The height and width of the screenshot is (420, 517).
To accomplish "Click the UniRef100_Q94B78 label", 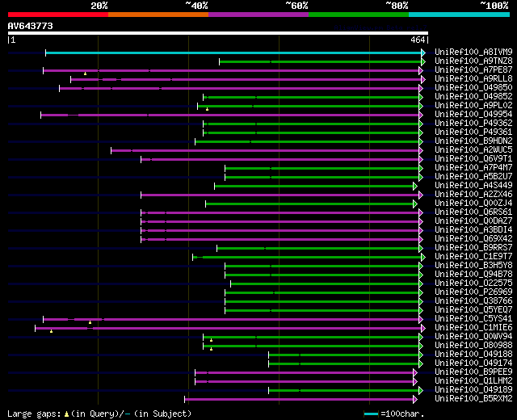I will (x=473, y=275).
